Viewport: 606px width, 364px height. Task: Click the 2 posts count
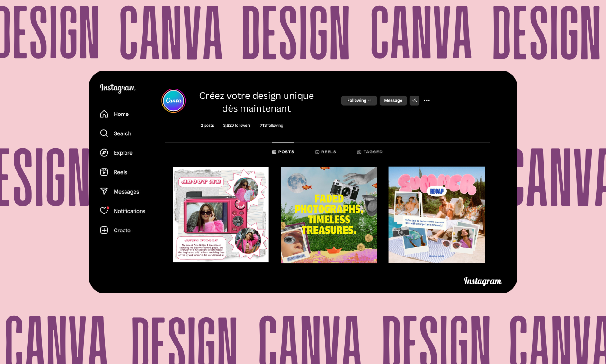tap(207, 125)
